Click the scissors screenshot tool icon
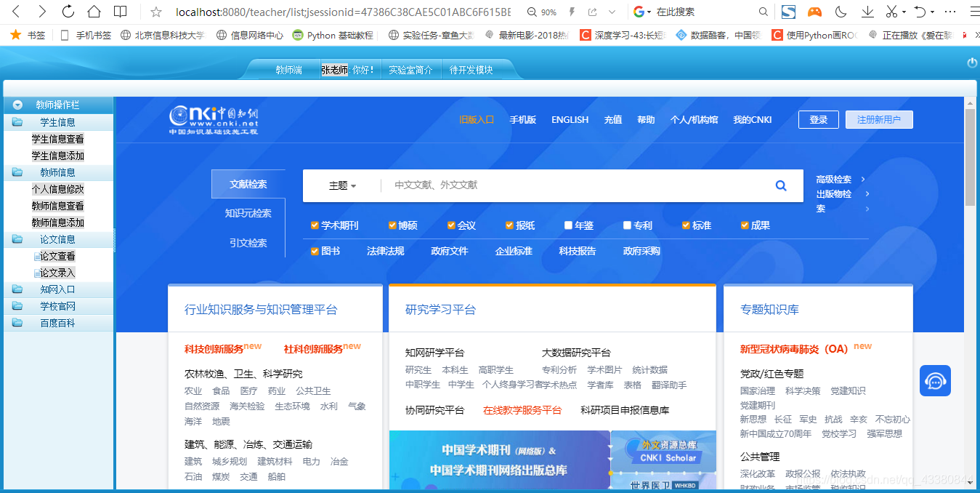 tap(891, 12)
